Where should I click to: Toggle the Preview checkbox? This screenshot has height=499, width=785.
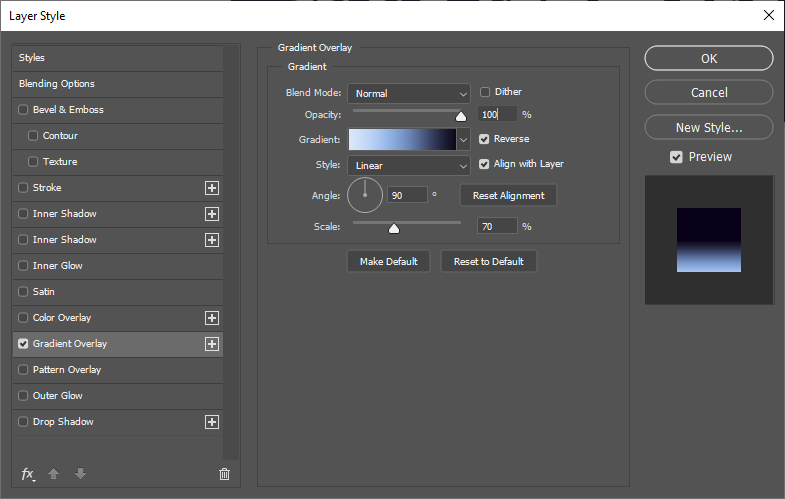[x=677, y=157]
